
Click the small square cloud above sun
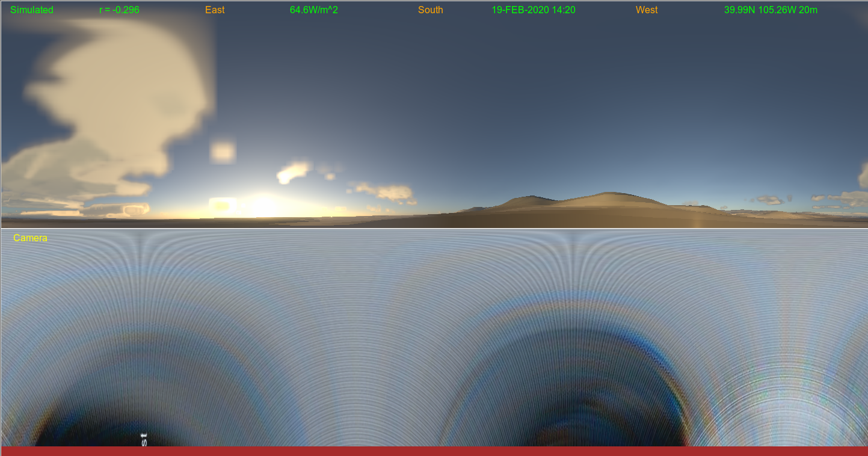pyautogui.click(x=223, y=152)
